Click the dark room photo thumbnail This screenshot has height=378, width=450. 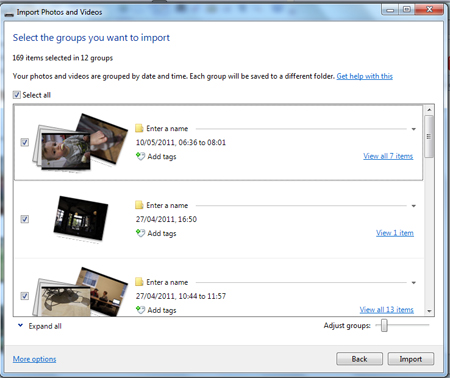[81, 219]
